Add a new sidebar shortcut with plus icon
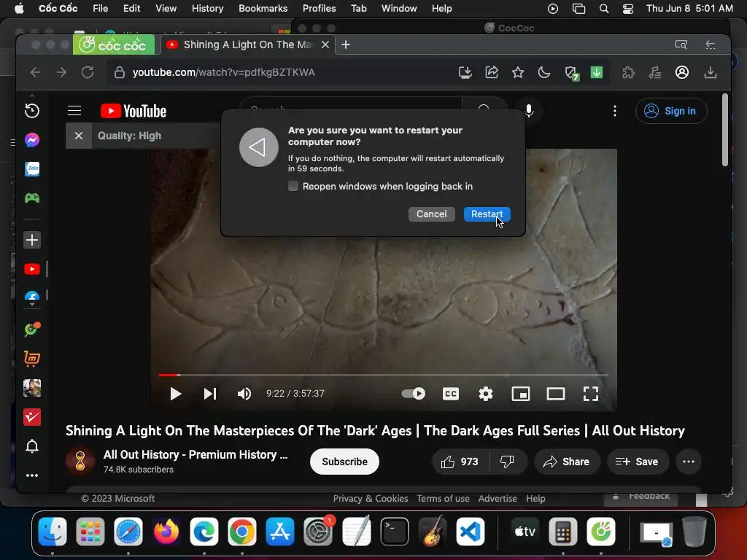 [x=32, y=240]
